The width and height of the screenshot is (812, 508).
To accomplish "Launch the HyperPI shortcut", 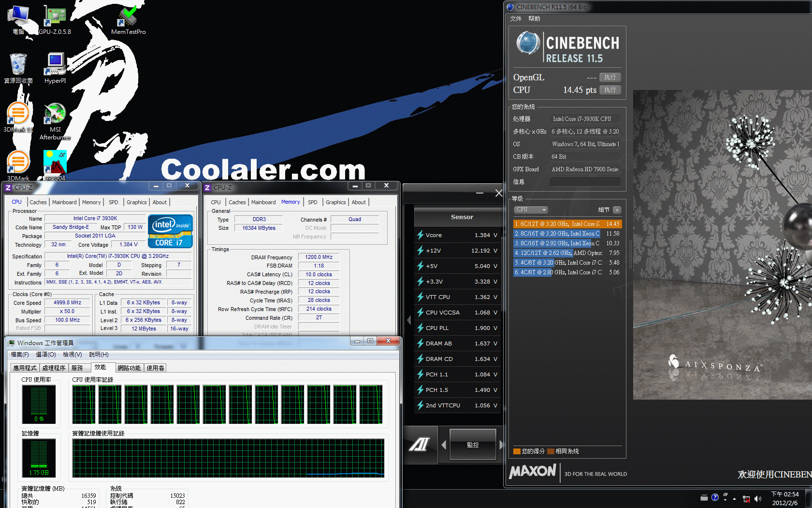I will tap(55, 68).
